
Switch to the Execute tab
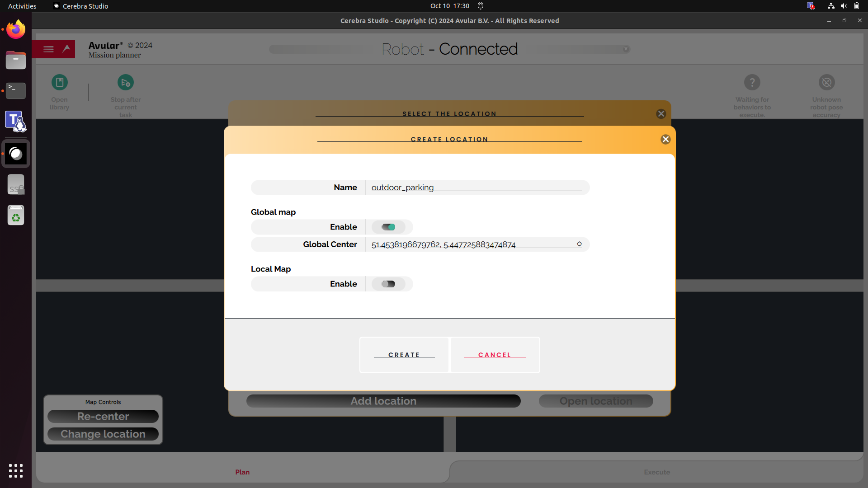tap(656, 472)
